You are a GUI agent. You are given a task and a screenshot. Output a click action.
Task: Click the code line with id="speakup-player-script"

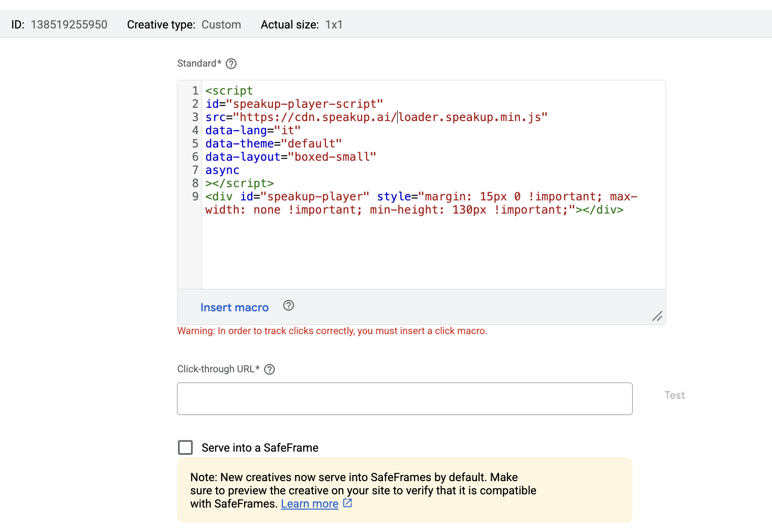click(294, 104)
